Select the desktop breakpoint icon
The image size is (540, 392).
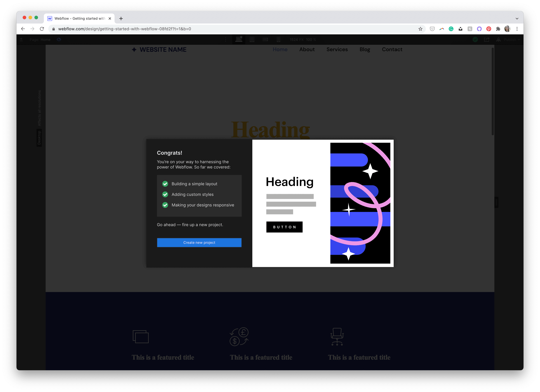click(x=239, y=40)
